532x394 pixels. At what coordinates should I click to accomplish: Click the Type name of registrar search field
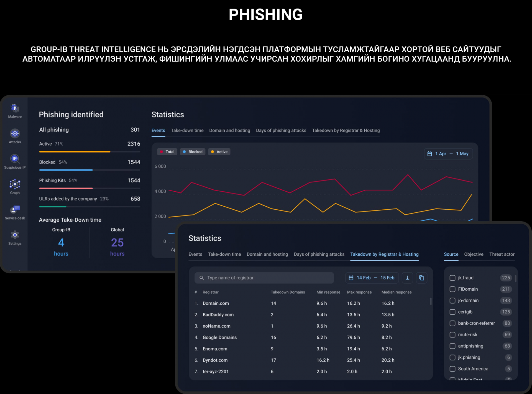point(264,278)
